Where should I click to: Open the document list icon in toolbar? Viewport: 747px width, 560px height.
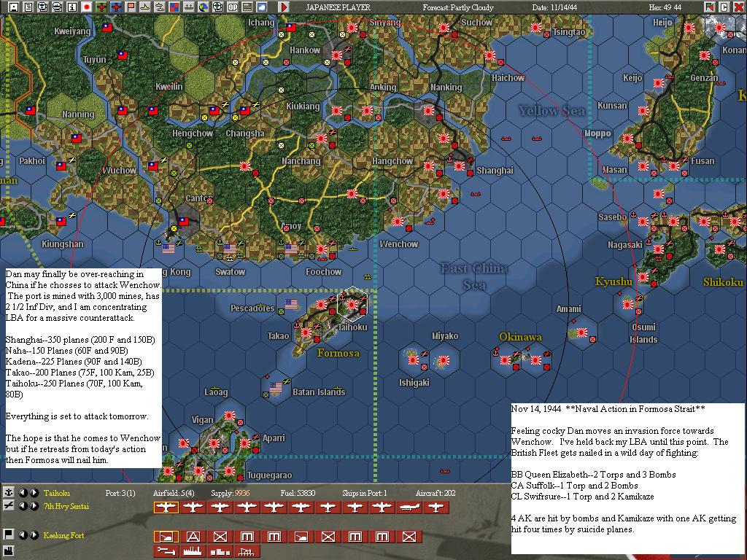click(x=28, y=7)
